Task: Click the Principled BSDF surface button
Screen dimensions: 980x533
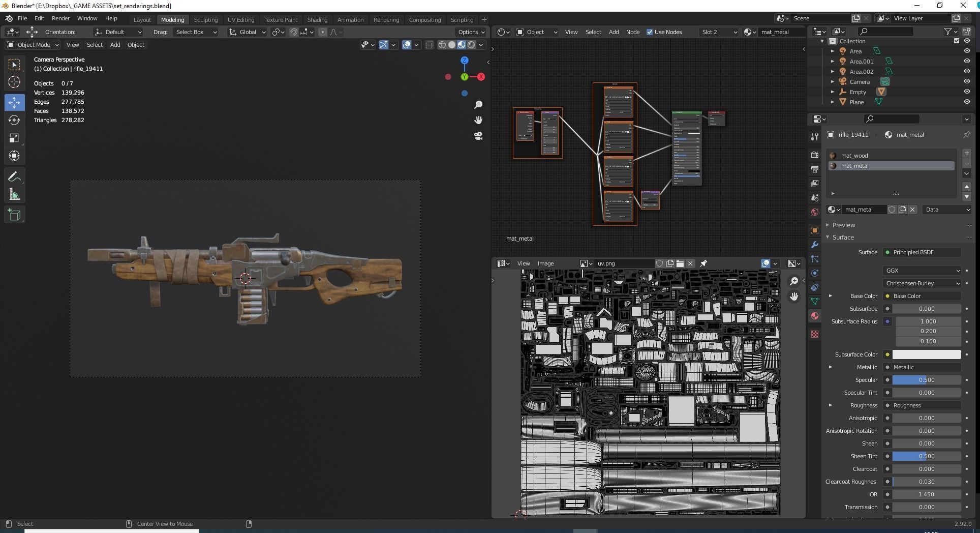Action: (922, 252)
